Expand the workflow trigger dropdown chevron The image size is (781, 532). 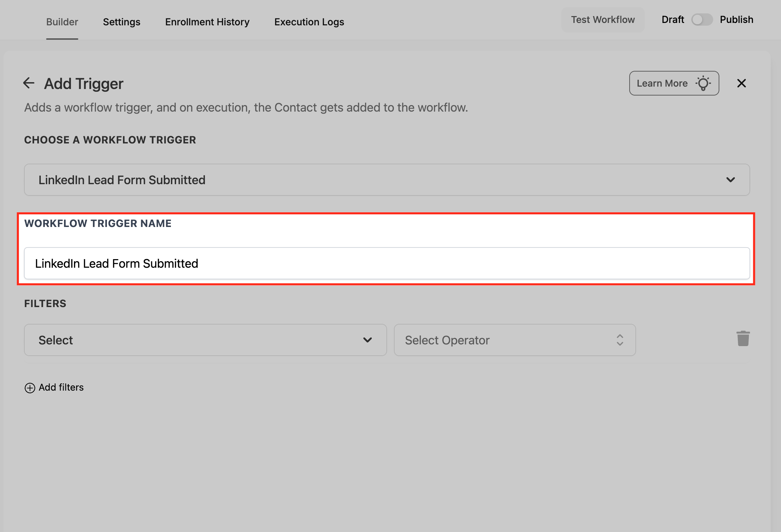click(730, 180)
